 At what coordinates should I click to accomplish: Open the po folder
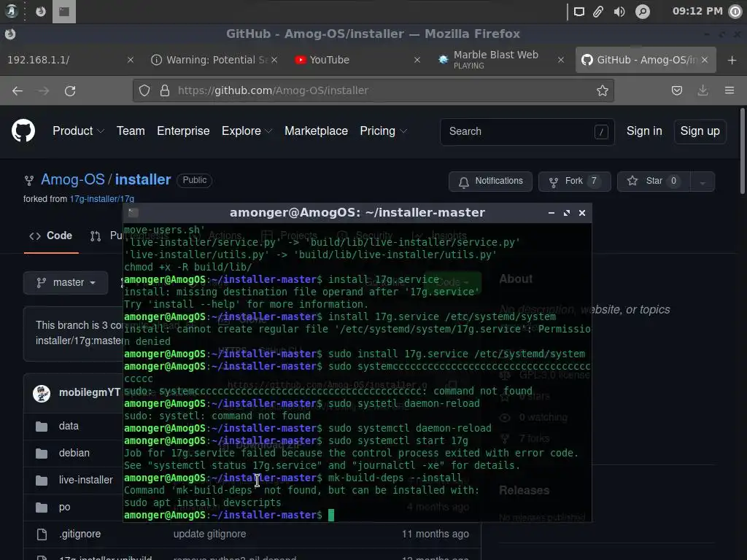(64, 507)
